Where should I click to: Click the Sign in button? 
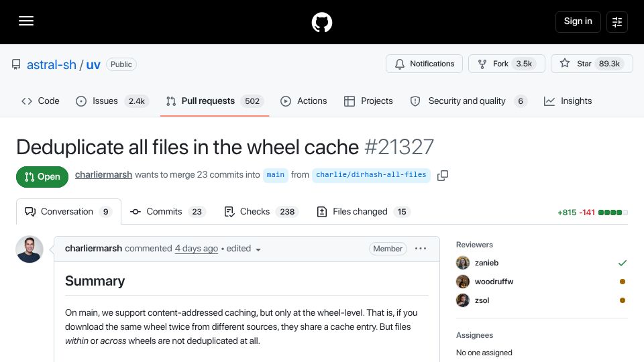pyautogui.click(x=578, y=21)
